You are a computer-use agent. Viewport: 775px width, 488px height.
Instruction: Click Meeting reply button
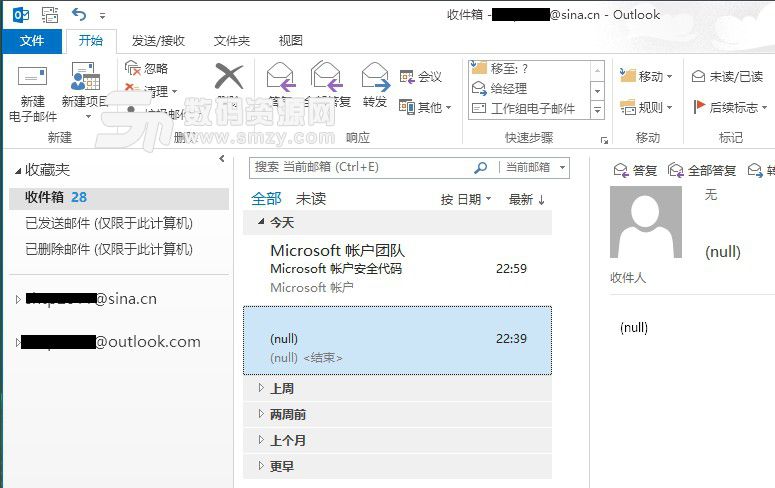click(421, 77)
